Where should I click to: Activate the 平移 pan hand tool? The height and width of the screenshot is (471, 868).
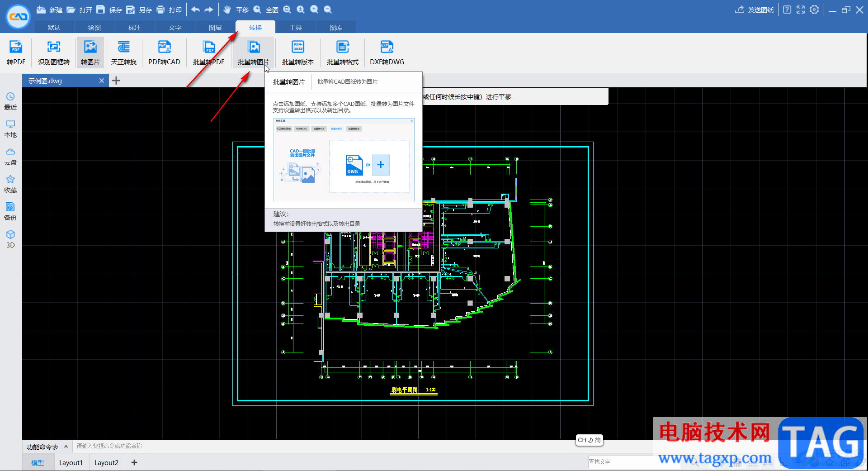coord(236,10)
